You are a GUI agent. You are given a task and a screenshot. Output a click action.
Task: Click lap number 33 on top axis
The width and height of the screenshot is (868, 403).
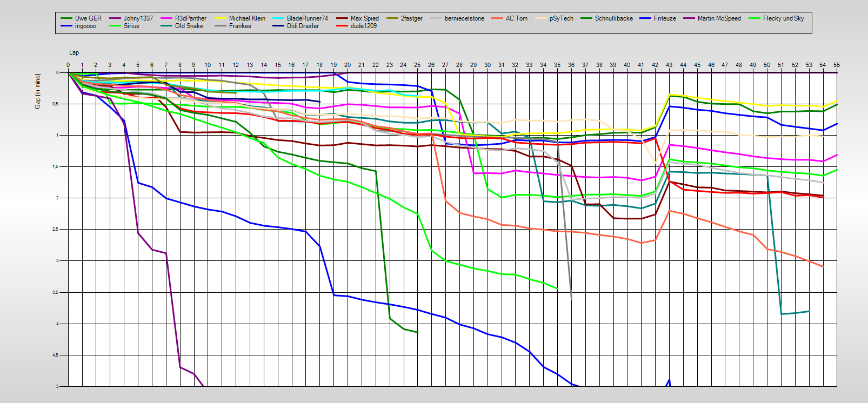[529, 65]
